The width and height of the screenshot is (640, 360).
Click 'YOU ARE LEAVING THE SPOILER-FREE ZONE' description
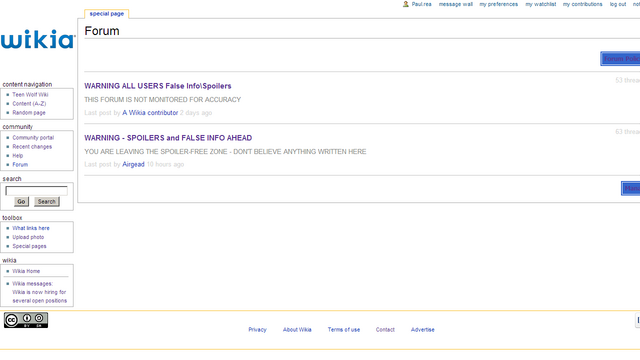[x=225, y=151]
